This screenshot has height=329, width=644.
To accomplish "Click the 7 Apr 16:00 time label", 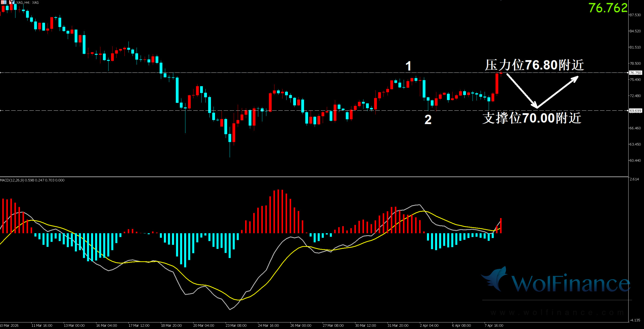I will 494,325.
